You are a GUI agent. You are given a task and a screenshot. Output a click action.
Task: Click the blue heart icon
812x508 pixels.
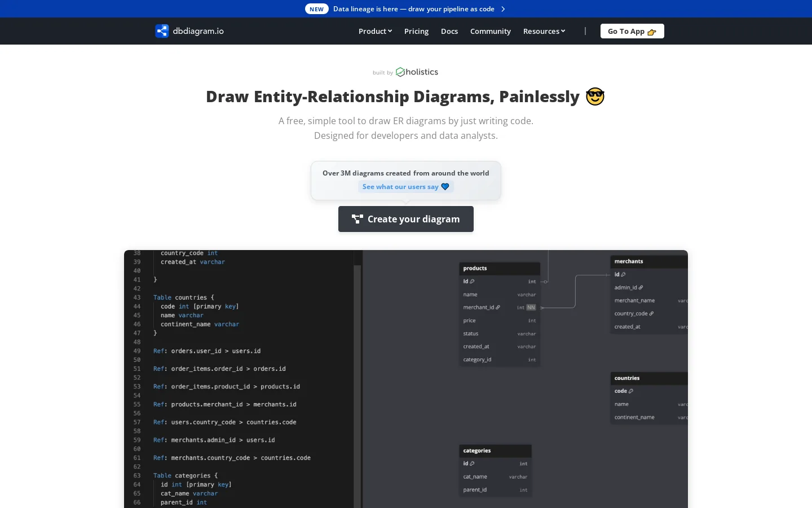click(x=445, y=187)
